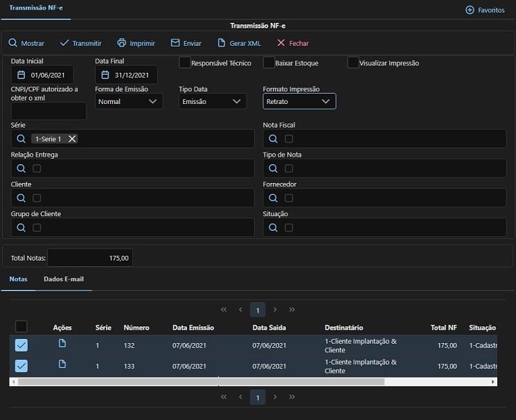Image resolution: width=516 pixels, height=420 pixels.
Task: Click the Gerar XML document icon
Action: pyautogui.click(x=222, y=43)
